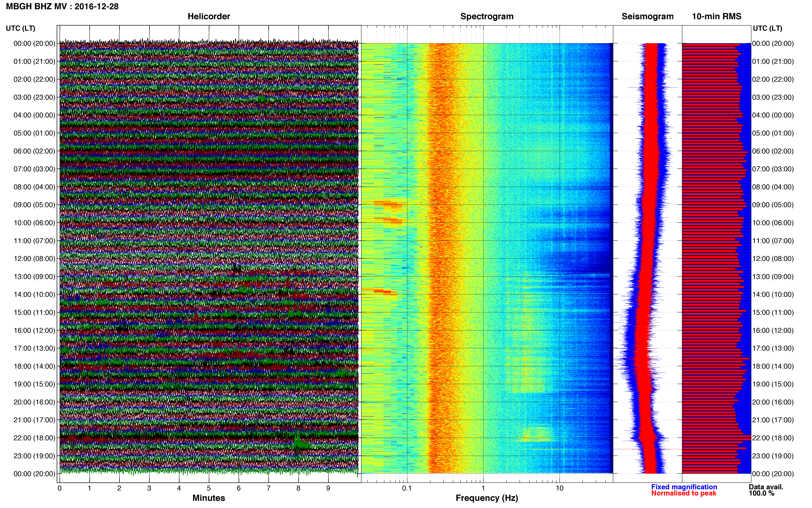Click left time label '05:00 (01:00)'
812x508 pixels.
(34, 133)
